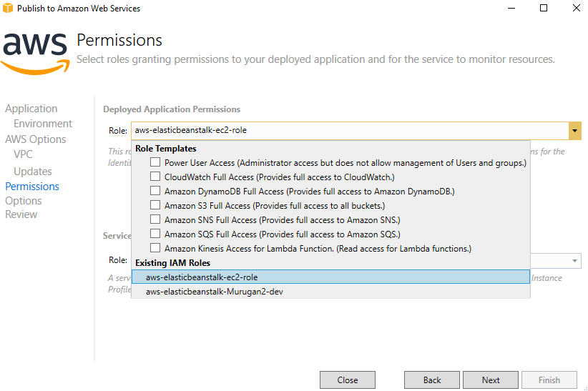The height and width of the screenshot is (391, 588).
Task: Go back with the Back button
Action: (x=431, y=380)
